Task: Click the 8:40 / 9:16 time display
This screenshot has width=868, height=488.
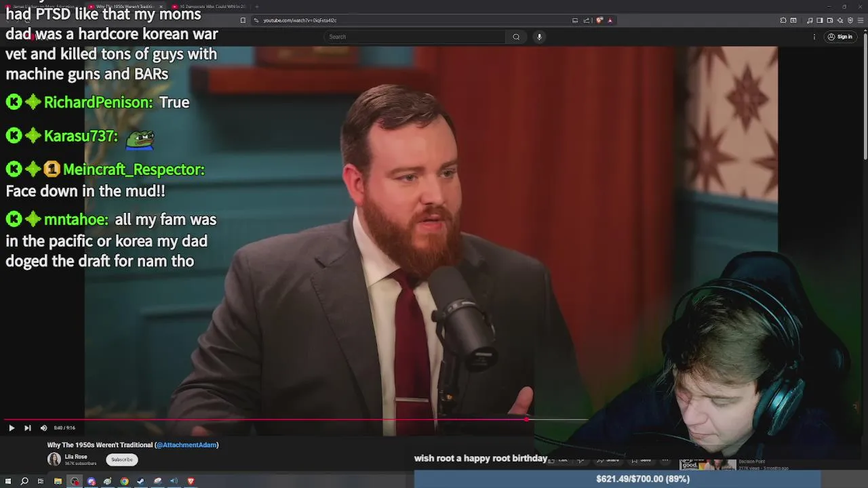Action: point(64,428)
